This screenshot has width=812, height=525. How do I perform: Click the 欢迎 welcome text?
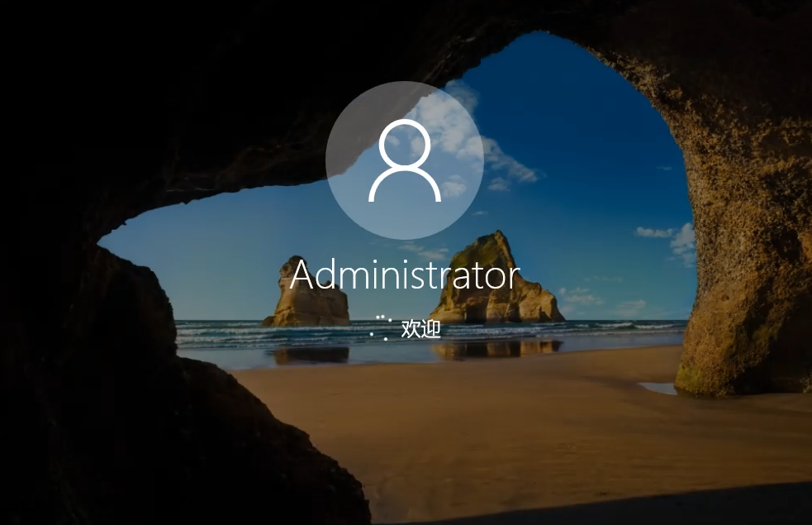point(420,328)
